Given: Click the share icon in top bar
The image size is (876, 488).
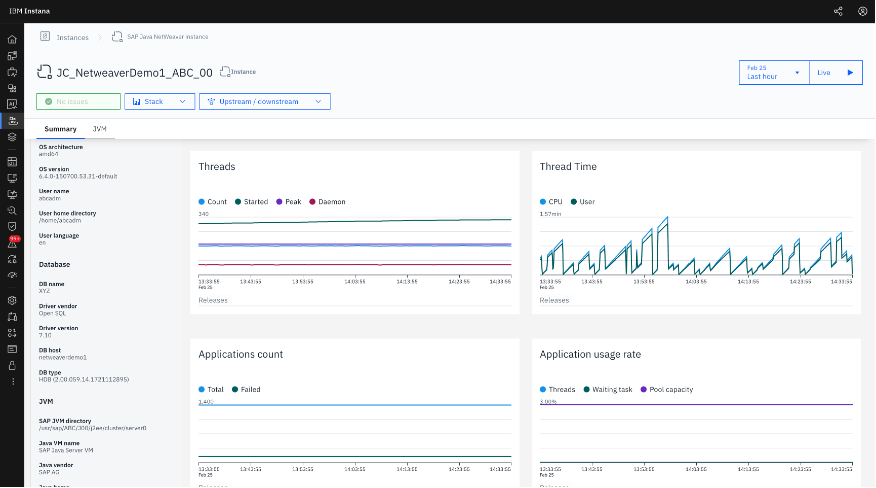Looking at the screenshot, I should click(838, 11).
